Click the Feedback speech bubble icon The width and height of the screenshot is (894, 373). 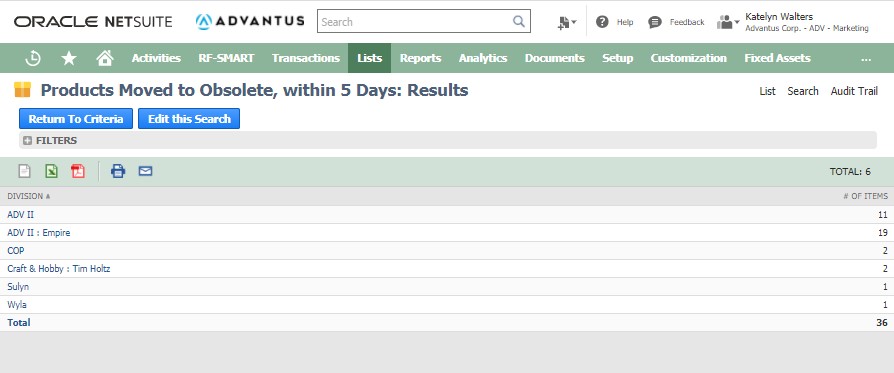(x=655, y=22)
